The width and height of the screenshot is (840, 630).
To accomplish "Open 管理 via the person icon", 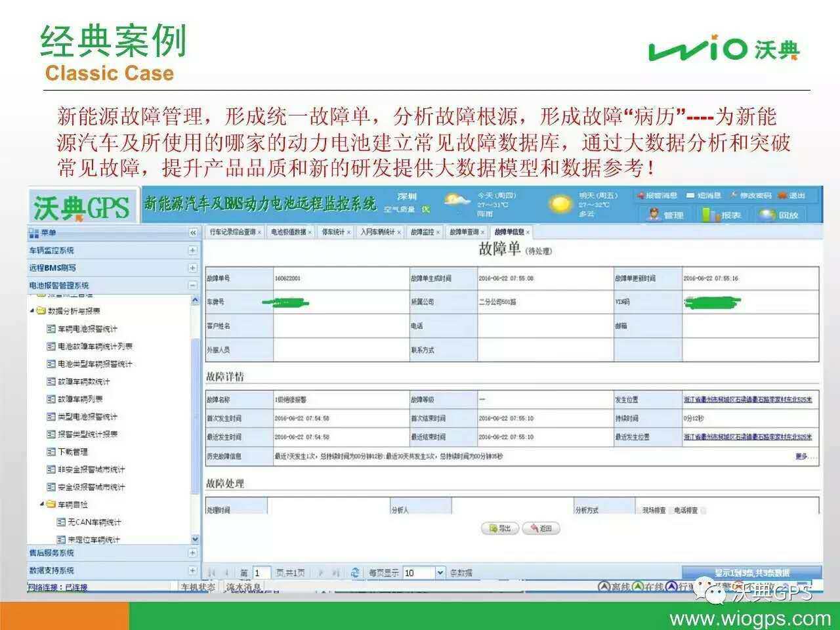I will coord(654,215).
